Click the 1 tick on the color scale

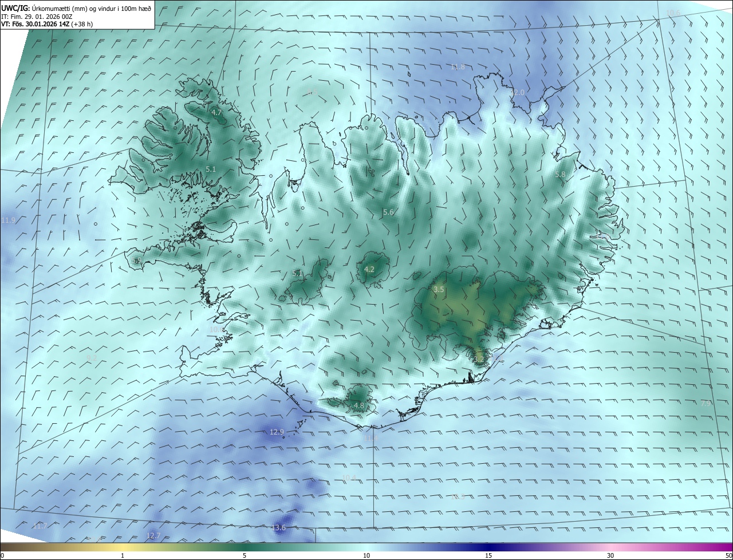123,556
